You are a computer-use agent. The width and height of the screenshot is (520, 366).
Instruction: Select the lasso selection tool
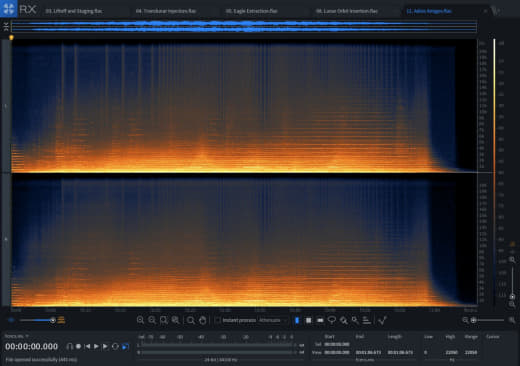(332, 320)
